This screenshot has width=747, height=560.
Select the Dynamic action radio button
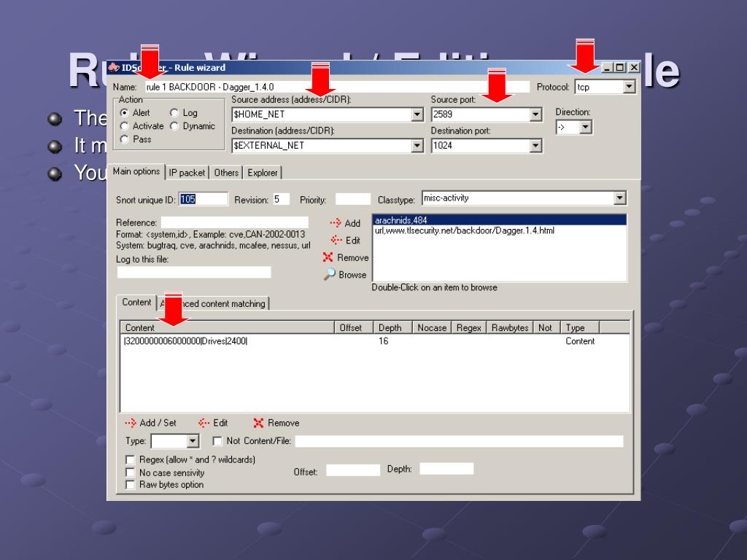[174, 126]
